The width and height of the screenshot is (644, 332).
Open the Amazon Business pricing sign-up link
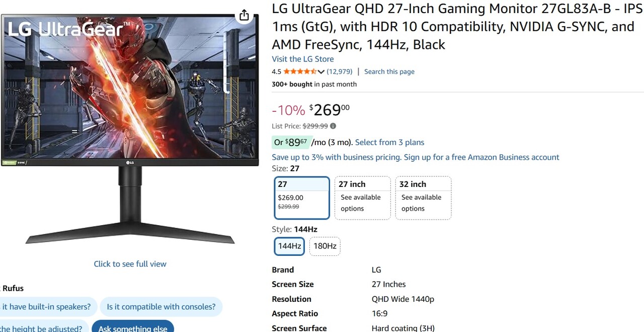click(x=415, y=157)
